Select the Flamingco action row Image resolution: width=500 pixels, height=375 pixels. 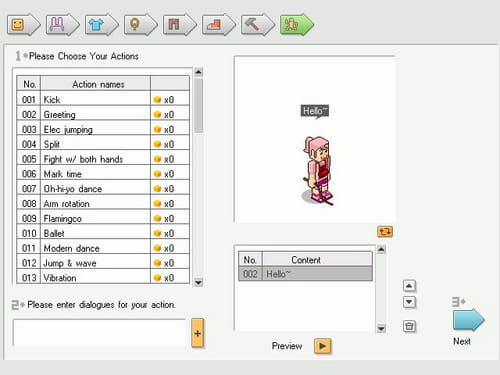(x=103, y=218)
